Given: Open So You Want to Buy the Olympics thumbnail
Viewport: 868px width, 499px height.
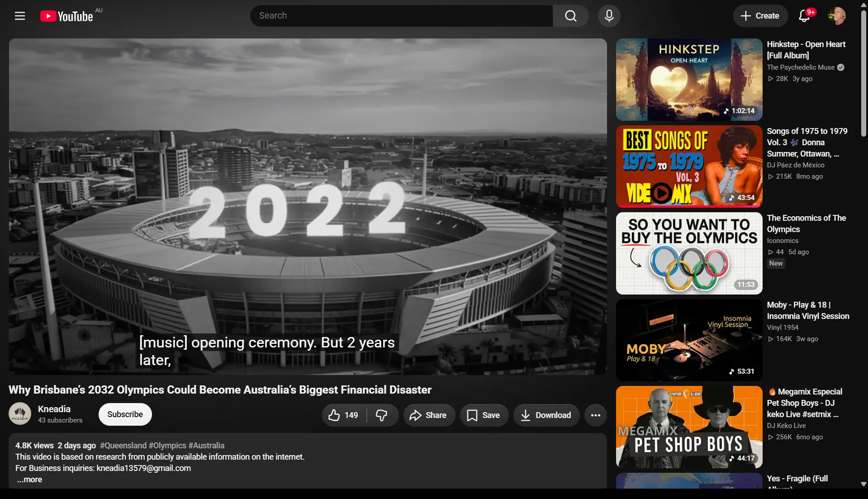Looking at the screenshot, I should (x=689, y=253).
